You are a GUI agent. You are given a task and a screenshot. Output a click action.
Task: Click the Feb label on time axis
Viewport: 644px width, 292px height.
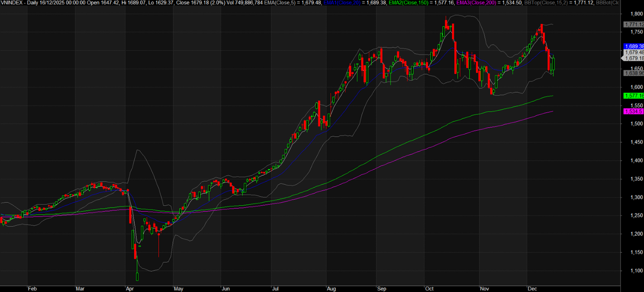click(32, 288)
